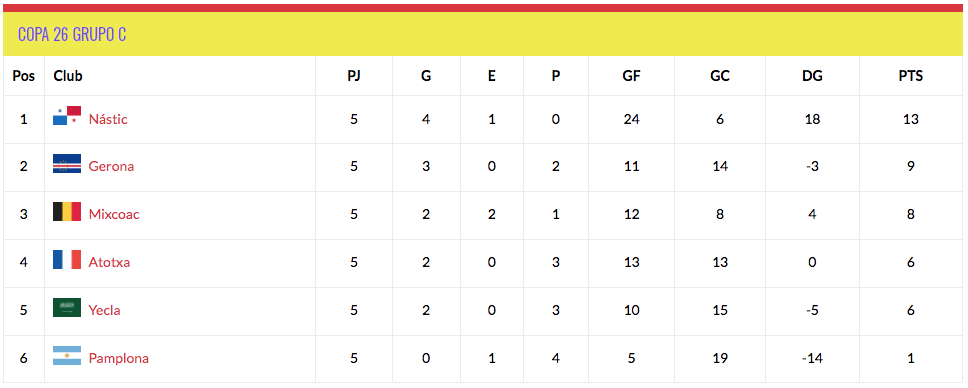Click the GF column header

coord(631,76)
